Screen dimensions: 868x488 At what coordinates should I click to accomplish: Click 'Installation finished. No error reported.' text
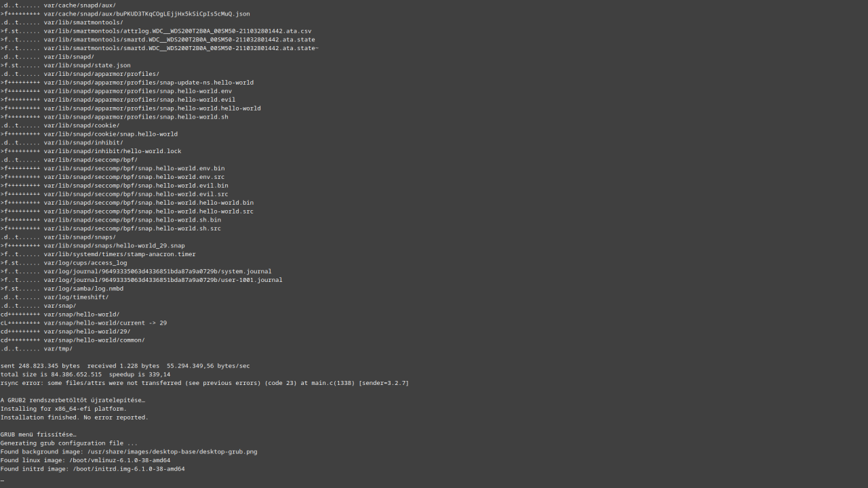point(74,418)
